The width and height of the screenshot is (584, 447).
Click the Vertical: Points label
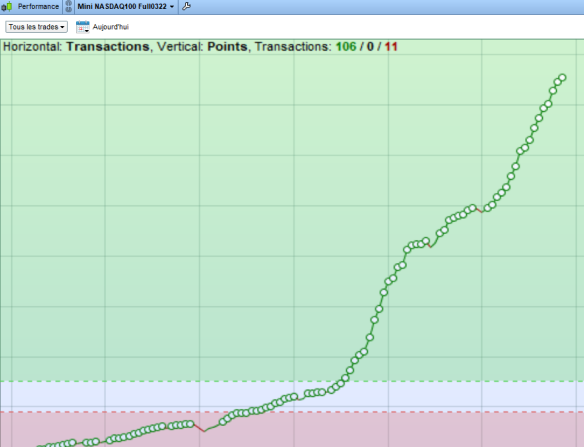(202, 47)
